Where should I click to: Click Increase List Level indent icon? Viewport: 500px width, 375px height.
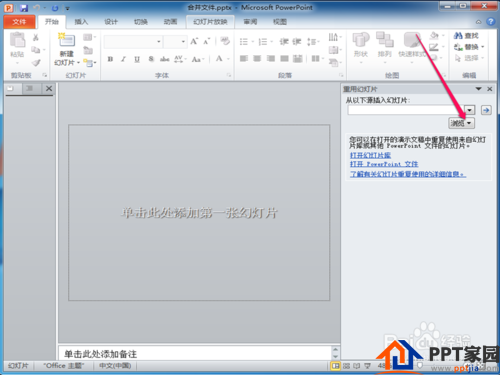click(x=297, y=41)
